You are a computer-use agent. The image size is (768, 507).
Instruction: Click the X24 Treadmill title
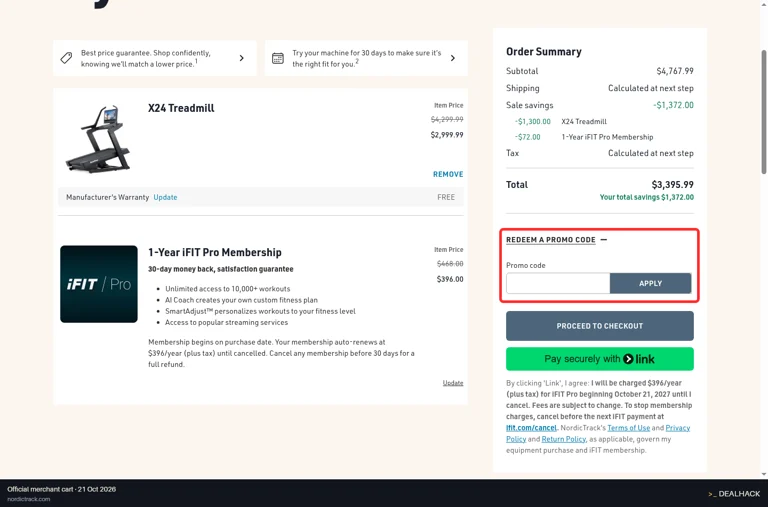pos(181,108)
